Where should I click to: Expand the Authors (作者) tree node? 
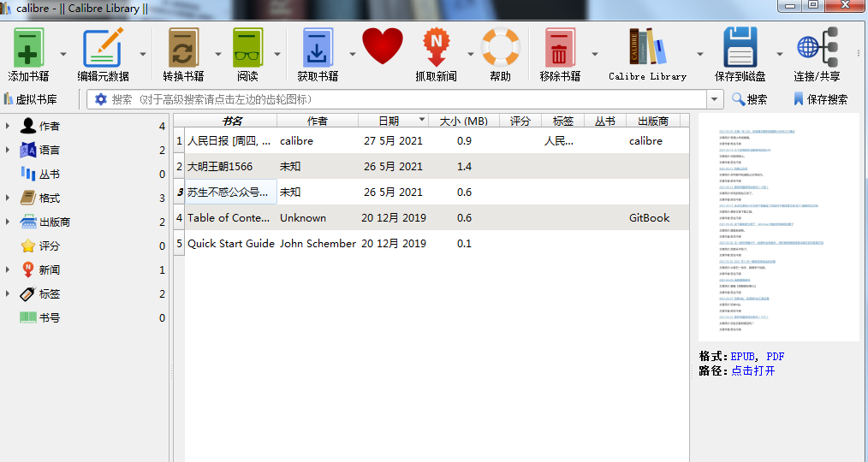(x=7, y=126)
